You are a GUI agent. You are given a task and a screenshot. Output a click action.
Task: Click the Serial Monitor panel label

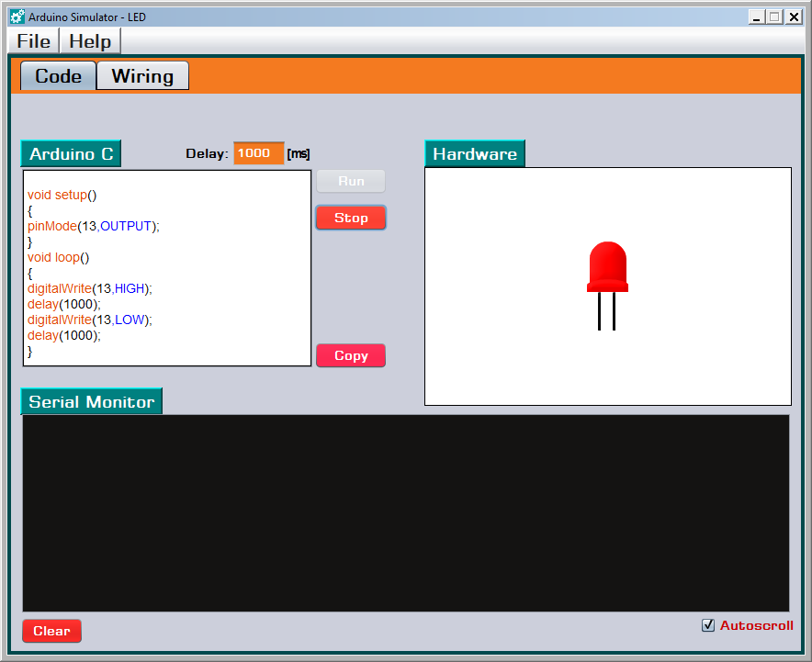tap(92, 401)
